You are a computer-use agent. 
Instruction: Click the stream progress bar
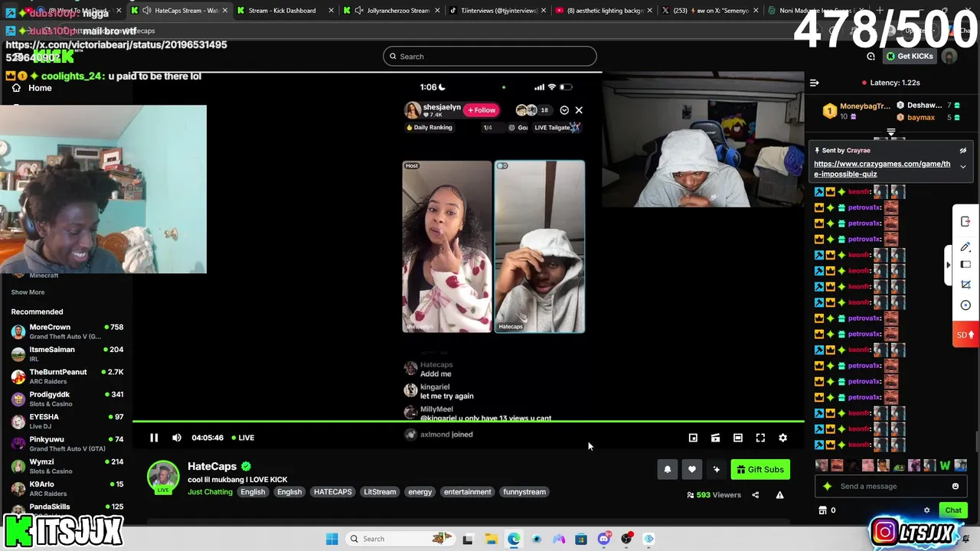coord(469,422)
